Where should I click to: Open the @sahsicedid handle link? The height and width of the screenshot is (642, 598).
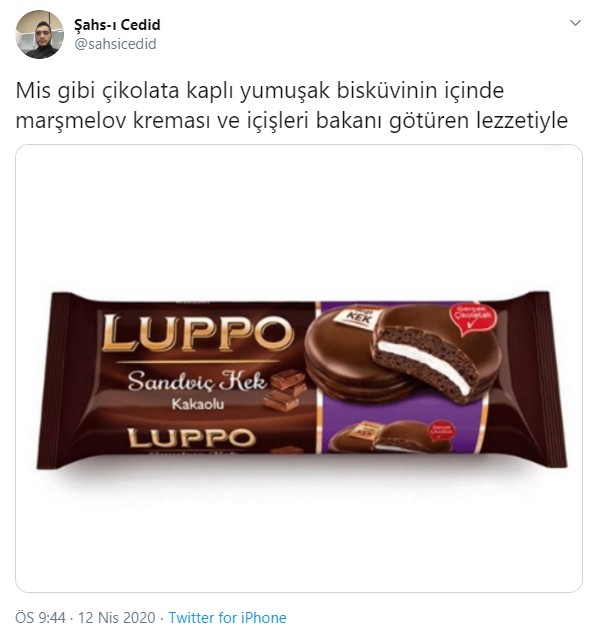[115, 44]
